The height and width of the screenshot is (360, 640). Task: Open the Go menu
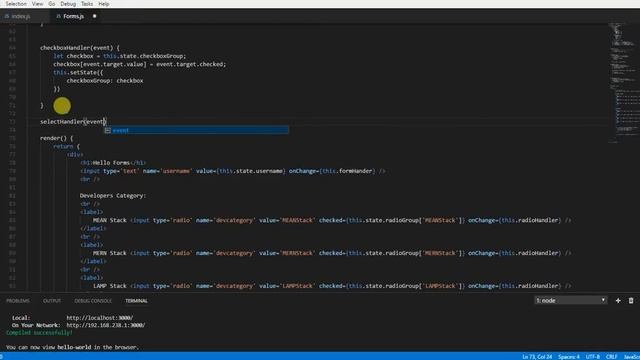point(52,4)
